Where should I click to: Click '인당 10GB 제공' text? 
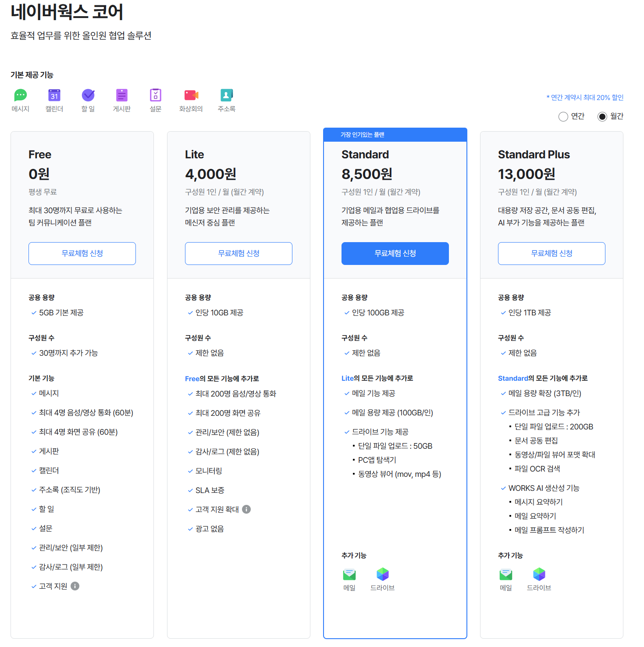pyautogui.click(x=219, y=313)
